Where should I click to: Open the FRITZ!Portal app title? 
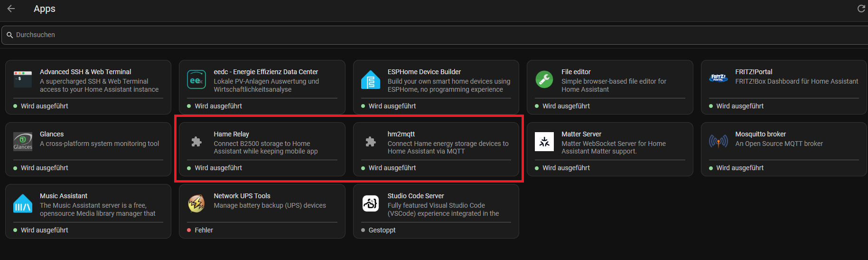coord(754,72)
